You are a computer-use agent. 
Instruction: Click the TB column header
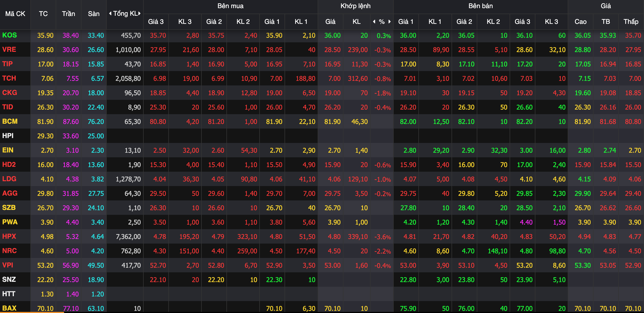(x=606, y=22)
